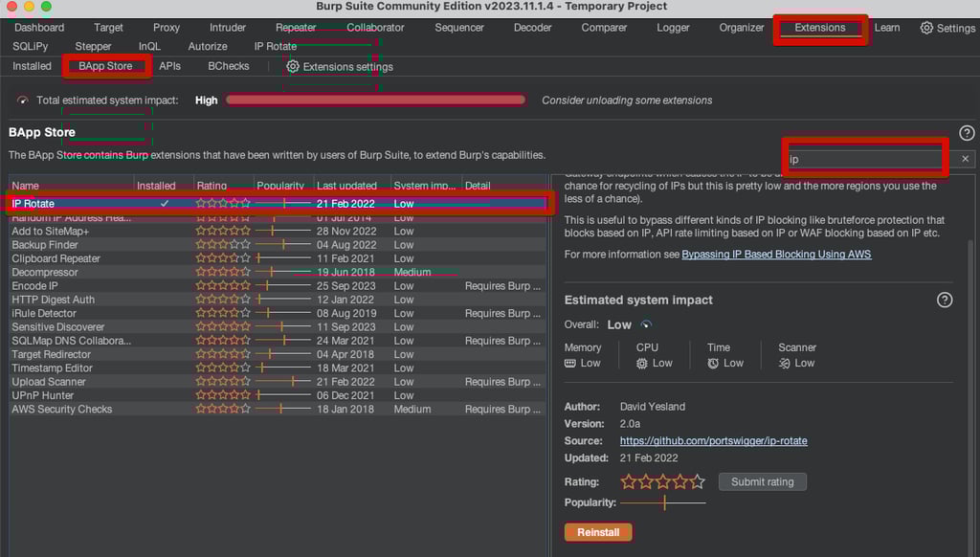Click the 24 Mar 2021 date cell
Viewport: 980px width, 557px height.
point(345,341)
